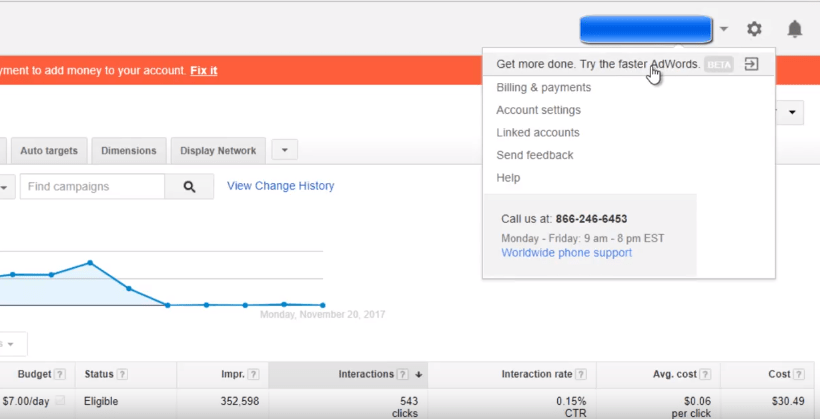Click the Status column header
Screen dimensions: 820x419
pyautogui.click(x=99, y=374)
